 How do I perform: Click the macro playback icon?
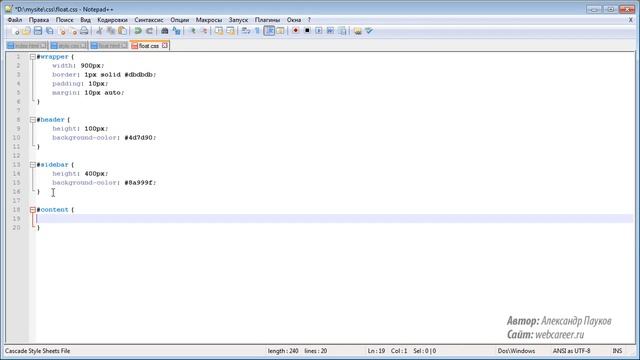pyautogui.click(x=319, y=31)
